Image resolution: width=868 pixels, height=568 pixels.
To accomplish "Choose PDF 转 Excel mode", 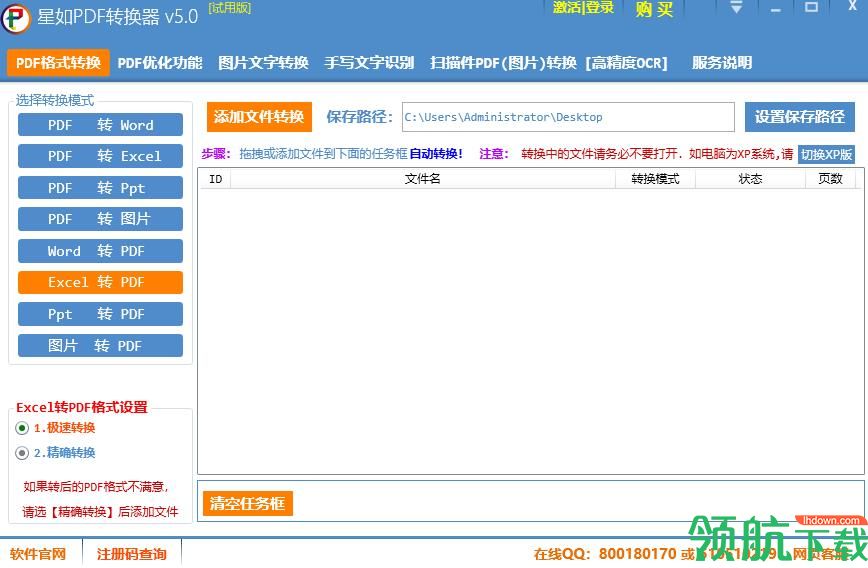I will pos(100,156).
